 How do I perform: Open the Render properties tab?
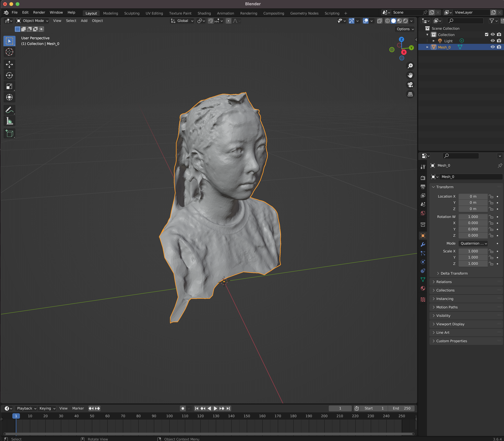pyautogui.click(x=423, y=178)
